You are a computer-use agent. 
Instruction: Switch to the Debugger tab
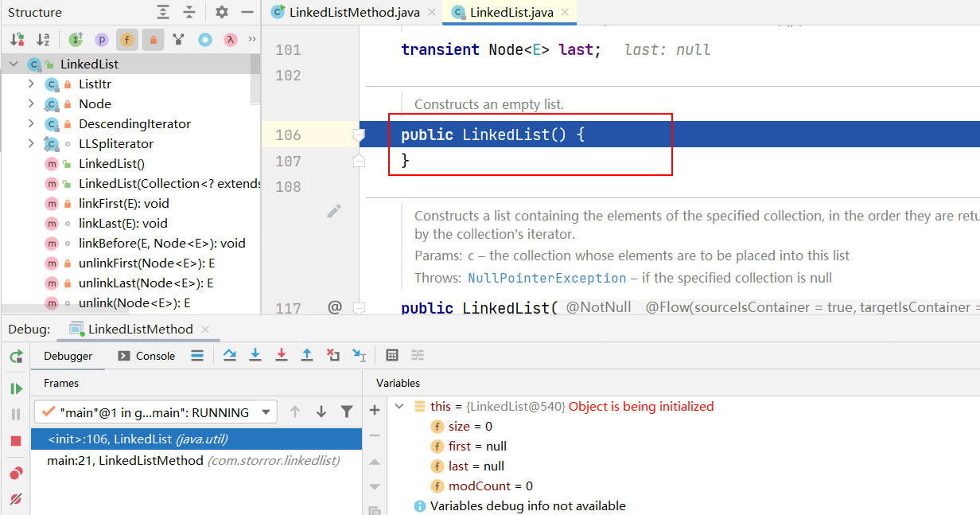(68, 356)
